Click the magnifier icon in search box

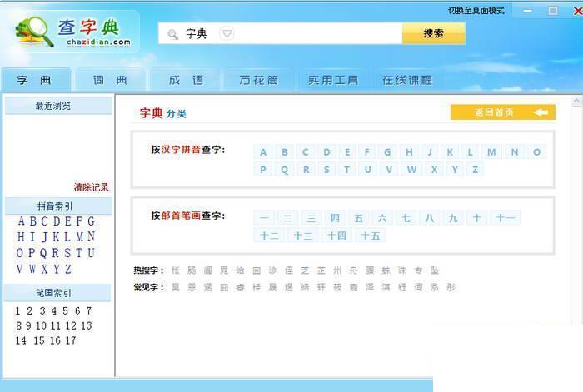coord(172,34)
